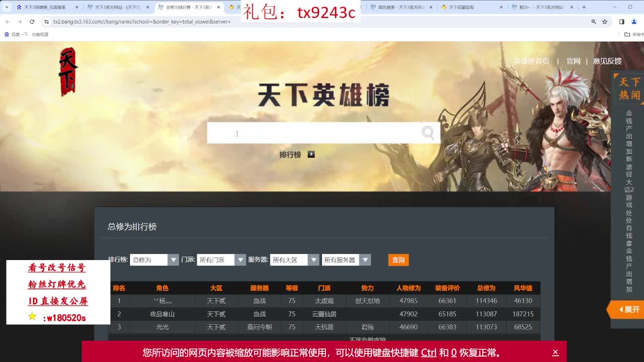
Task: Close the 总修为排行榜 tab
Action: [x=218, y=7]
